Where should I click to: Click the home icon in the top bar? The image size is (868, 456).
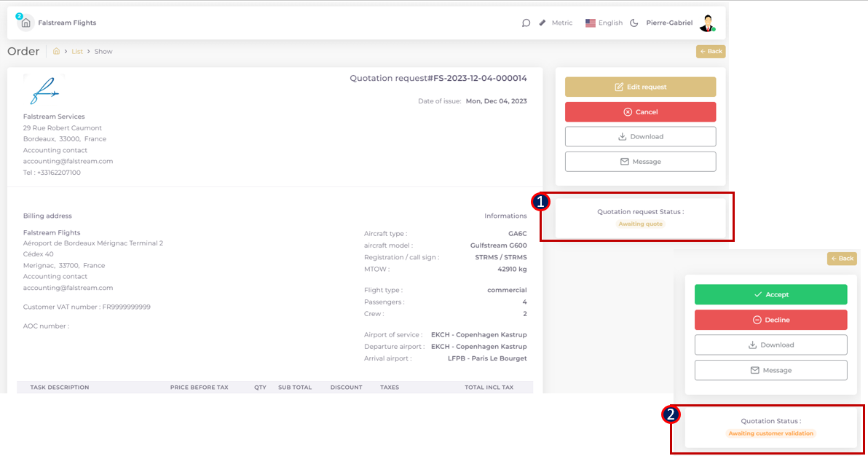click(x=25, y=23)
